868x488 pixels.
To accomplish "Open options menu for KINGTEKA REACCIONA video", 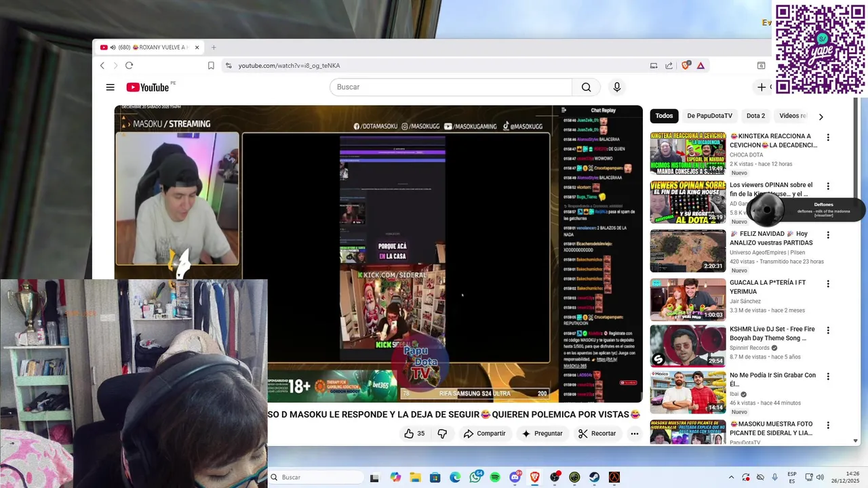I will tap(827, 138).
